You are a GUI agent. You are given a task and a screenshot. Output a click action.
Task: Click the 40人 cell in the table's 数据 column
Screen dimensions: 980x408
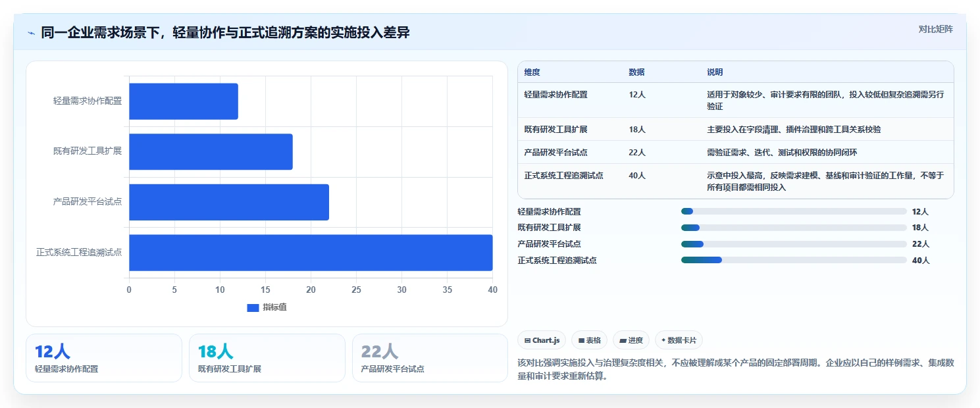(637, 176)
